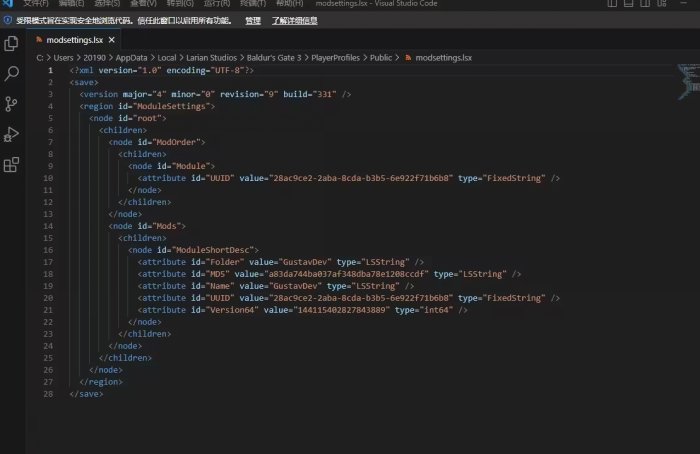Click the 管理 button in trust banner
The image size is (700, 454).
click(x=253, y=20)
